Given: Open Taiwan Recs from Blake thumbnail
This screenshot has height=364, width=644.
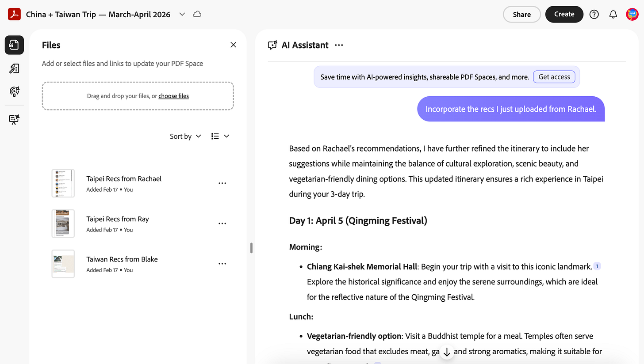Looking at the screenshot, I should click(x=63, y=264).
